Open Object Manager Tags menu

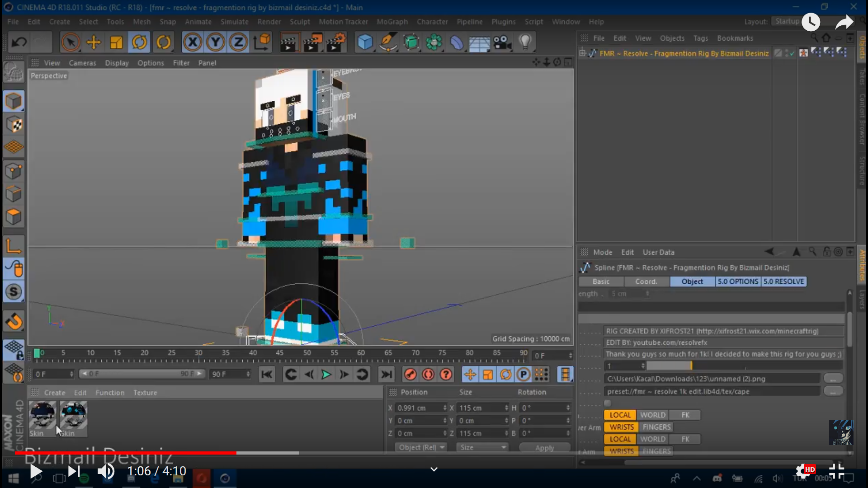click(x=700, y=38)
